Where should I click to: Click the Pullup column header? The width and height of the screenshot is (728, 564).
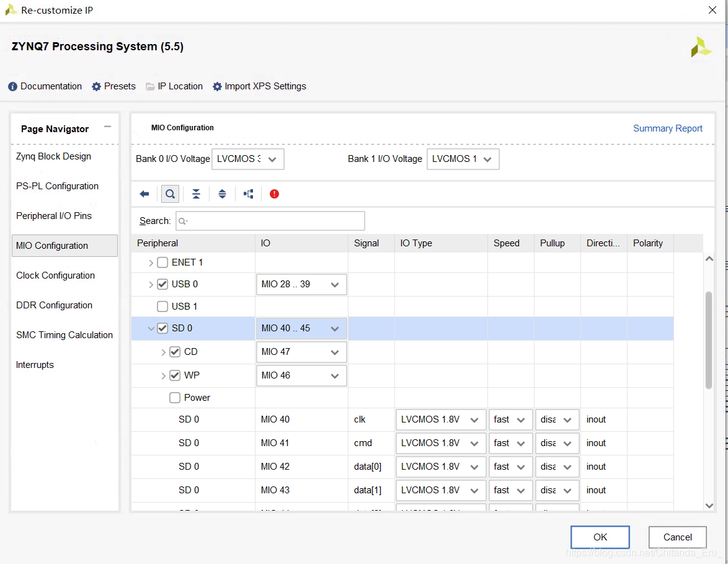pyautogui.click(x=557, y=243)
